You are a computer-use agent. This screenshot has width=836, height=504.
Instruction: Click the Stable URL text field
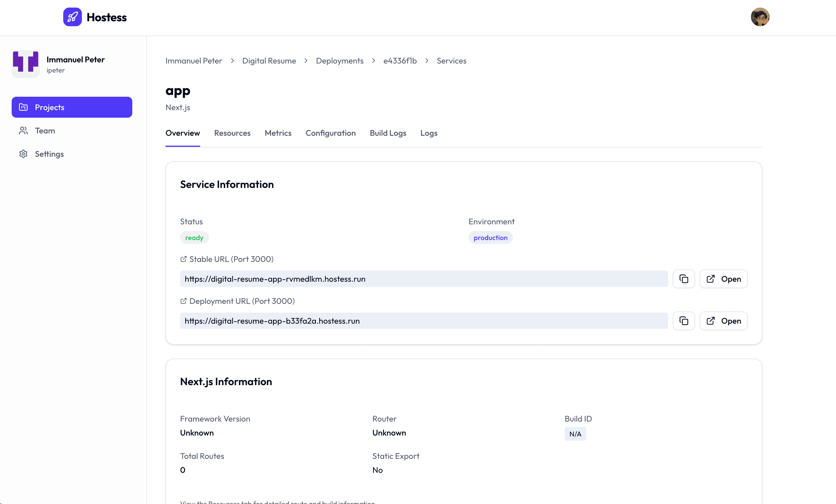424,279
